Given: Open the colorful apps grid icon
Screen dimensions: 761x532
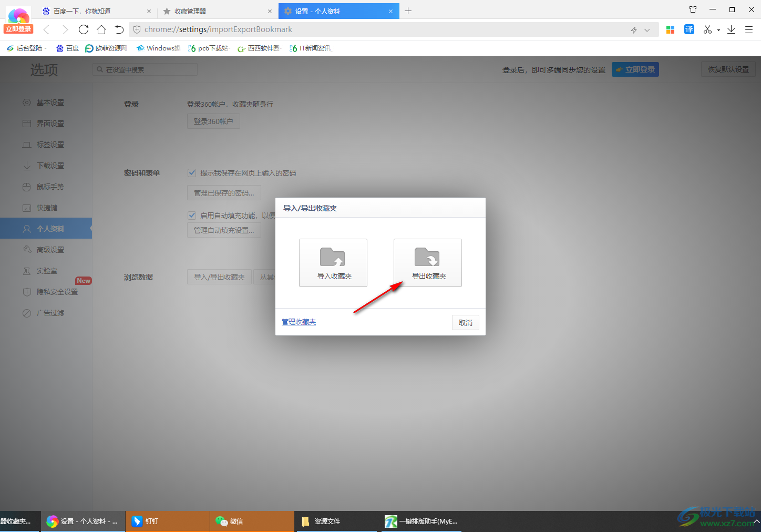Looking at the screenshot, I should click(x=670, y=30).
